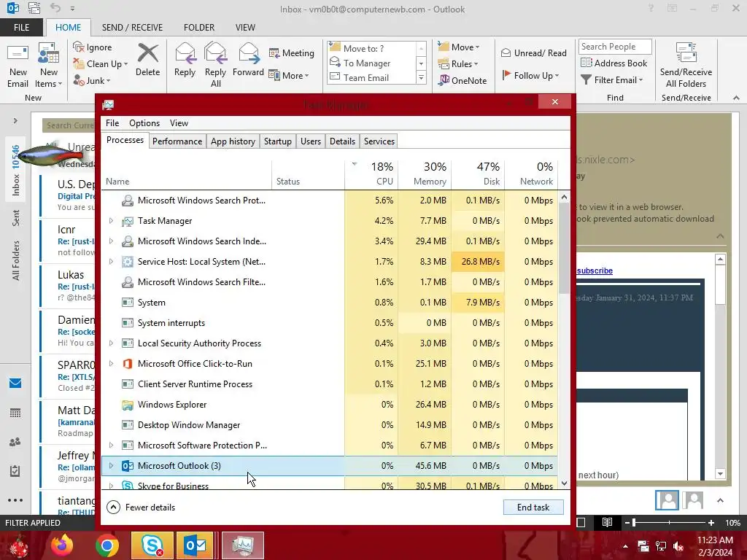Image resolution: width=747 pixels, height=560 pixels.
Task: Expand Microsoft Office Click-to-Run row
Action: point(111,364)
